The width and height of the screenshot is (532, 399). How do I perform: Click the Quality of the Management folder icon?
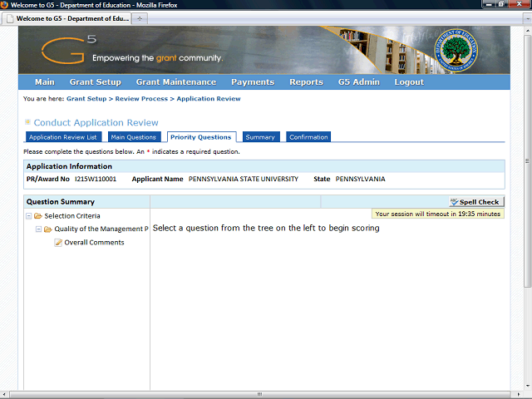(48, 229)
